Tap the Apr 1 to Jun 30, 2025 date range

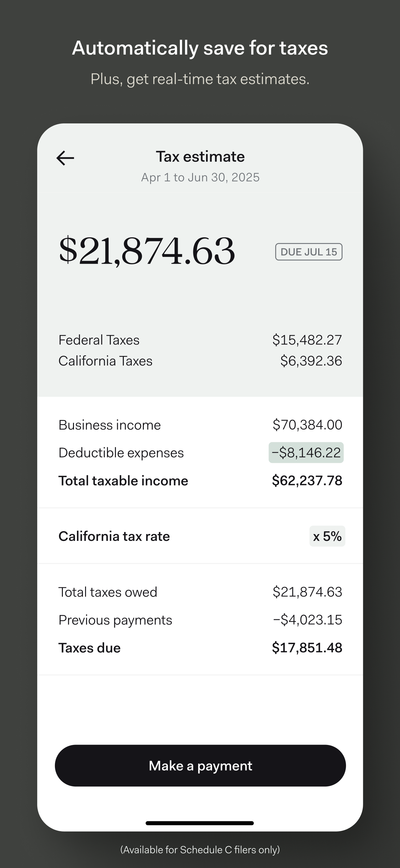click(x=200, y=177)
